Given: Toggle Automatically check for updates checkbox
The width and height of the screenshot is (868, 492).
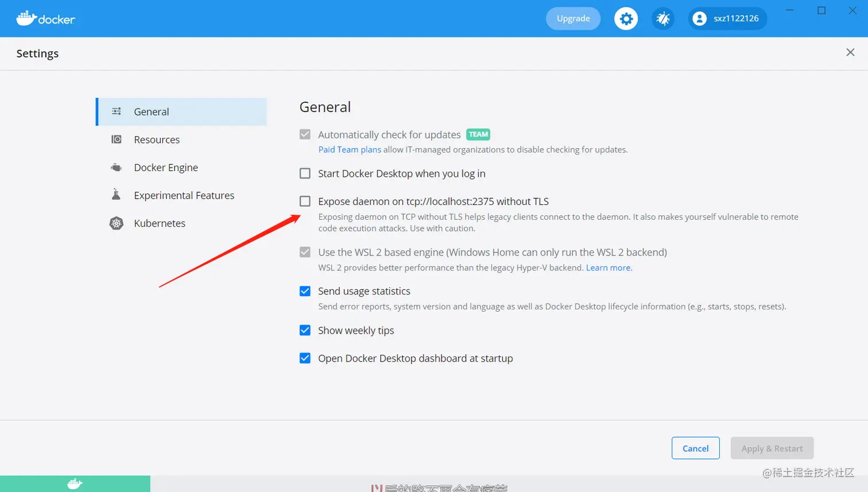Looking at the screenshot, I should 305,134.
